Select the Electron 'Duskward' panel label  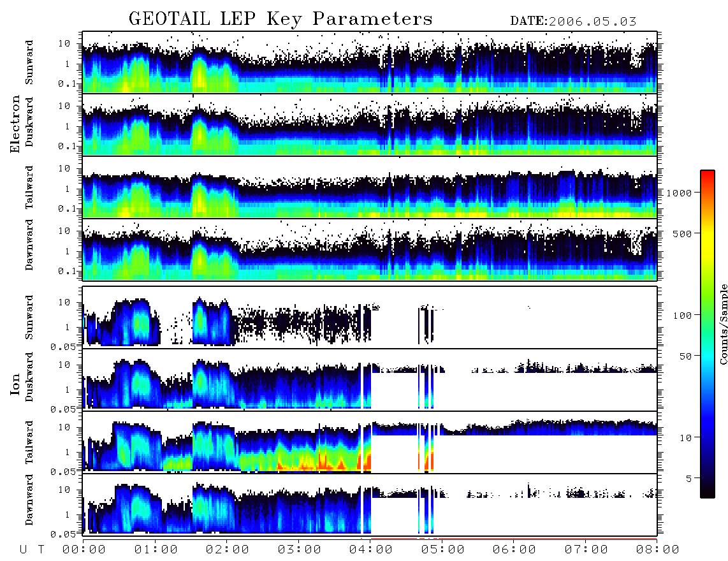(29, 122)
